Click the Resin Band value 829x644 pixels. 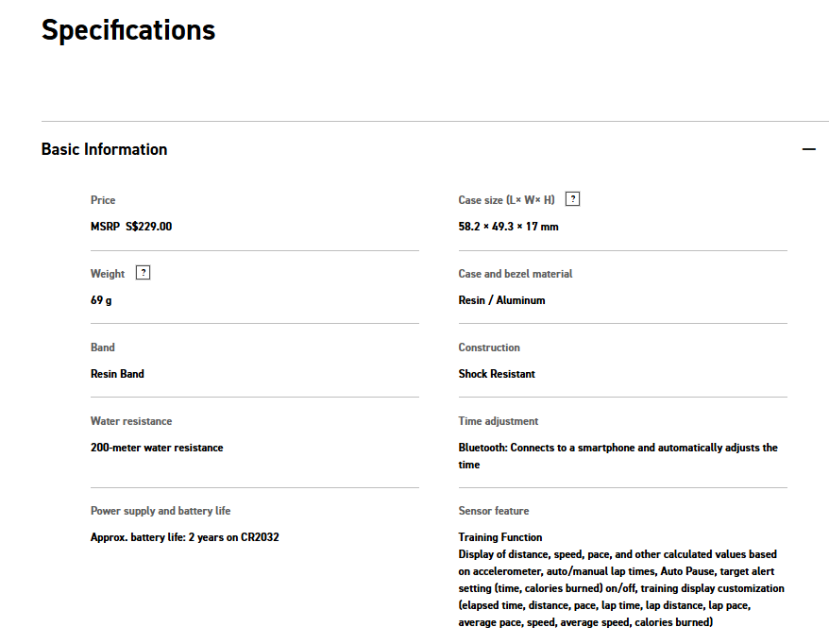(117, 374)
